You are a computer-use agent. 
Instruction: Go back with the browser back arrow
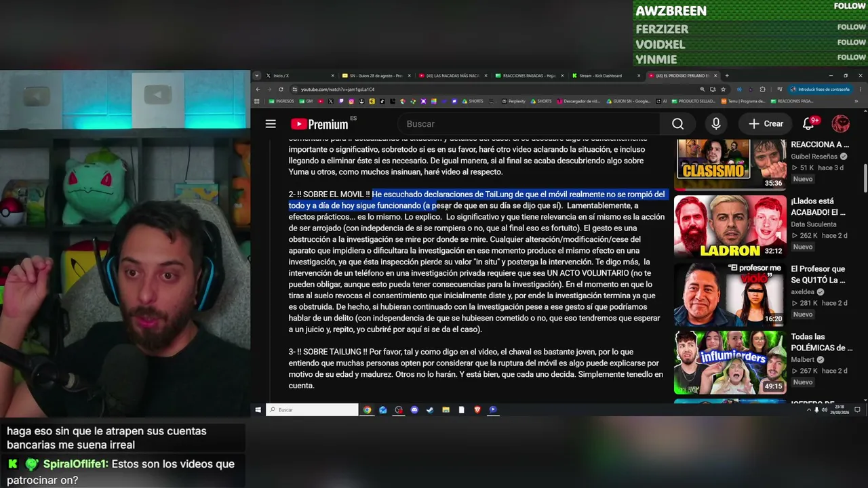point(258,89)
